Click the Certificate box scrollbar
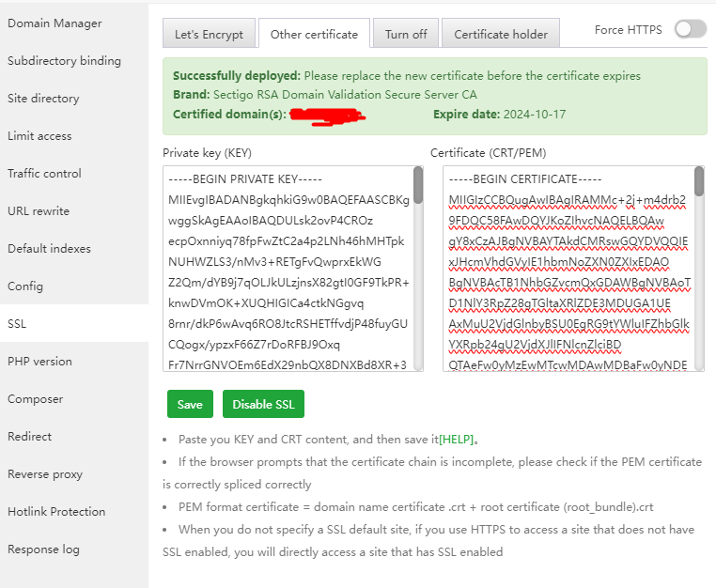Image resolution: width=716 pixels, height=588 pixels. click(x=699, y=183)
